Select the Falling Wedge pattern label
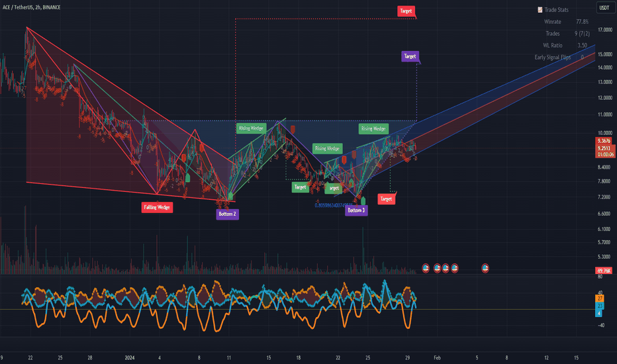 (x=157, y=207)
